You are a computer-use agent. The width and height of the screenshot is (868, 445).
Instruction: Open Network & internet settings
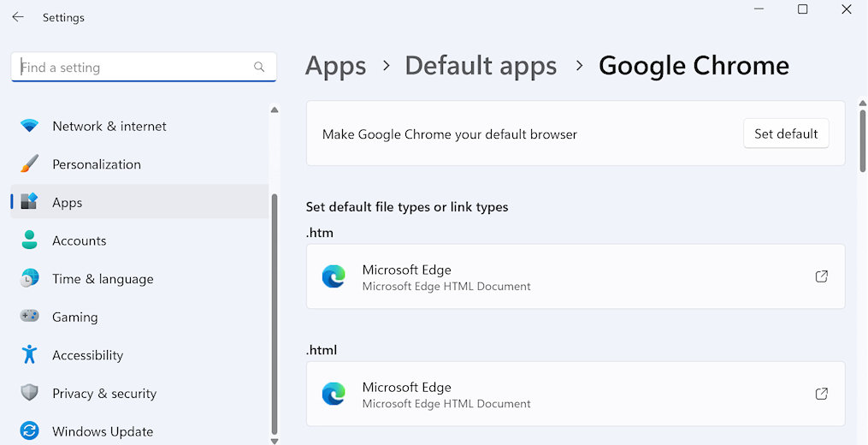click(x=139, y=126)
